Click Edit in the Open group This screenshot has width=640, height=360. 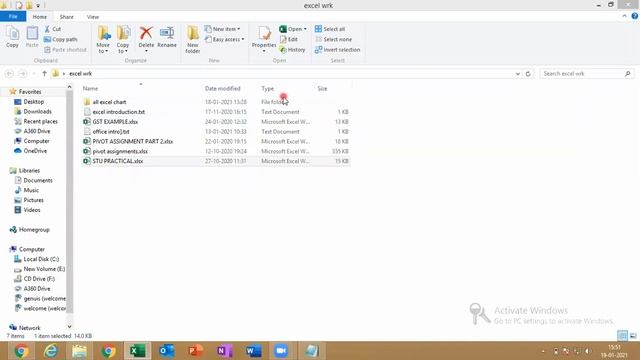(x=289, y=39)
